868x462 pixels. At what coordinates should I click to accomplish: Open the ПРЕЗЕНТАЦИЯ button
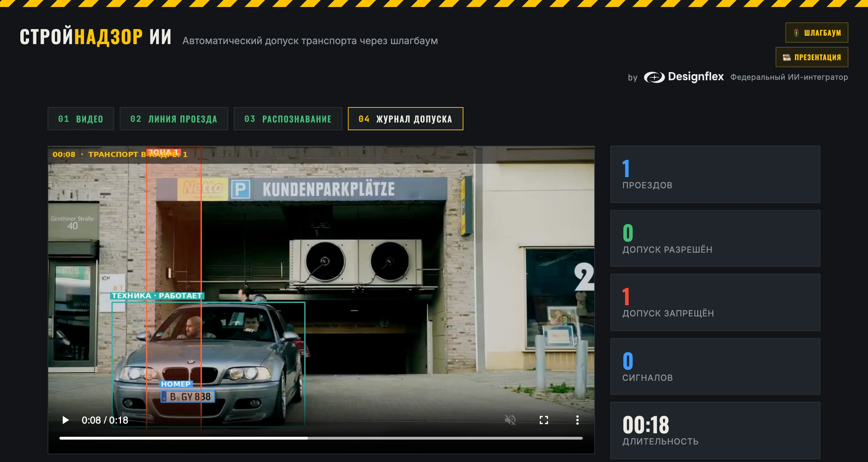[x=812, y=57]
